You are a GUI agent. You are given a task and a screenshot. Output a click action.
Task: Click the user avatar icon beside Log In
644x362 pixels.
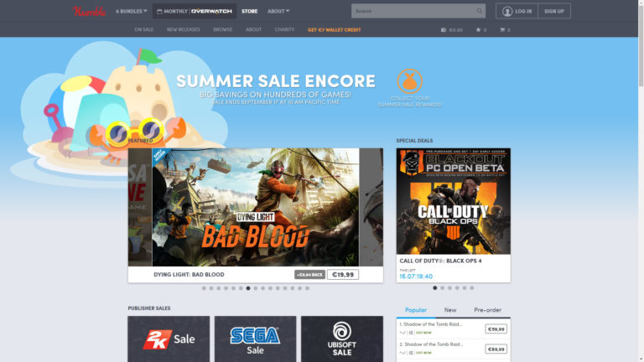(x=507, y=12)
